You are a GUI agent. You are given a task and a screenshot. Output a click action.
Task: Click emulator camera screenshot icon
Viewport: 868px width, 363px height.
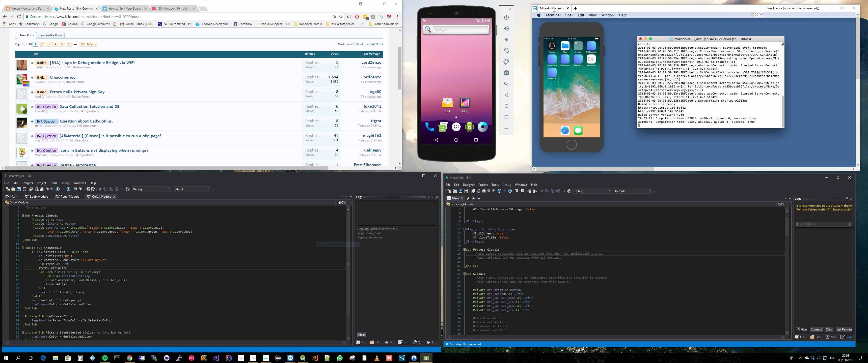[x=506, y=73]
